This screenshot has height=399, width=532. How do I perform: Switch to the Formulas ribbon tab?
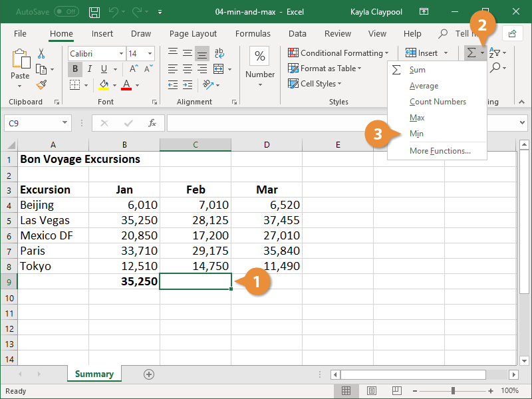(x=253, y=33)
